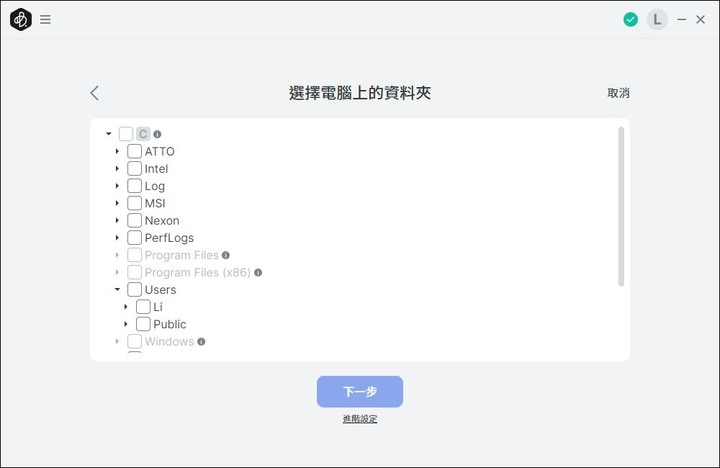
Task: Check the Nexon folder checkbox
Action: click(x=135, y=220)
